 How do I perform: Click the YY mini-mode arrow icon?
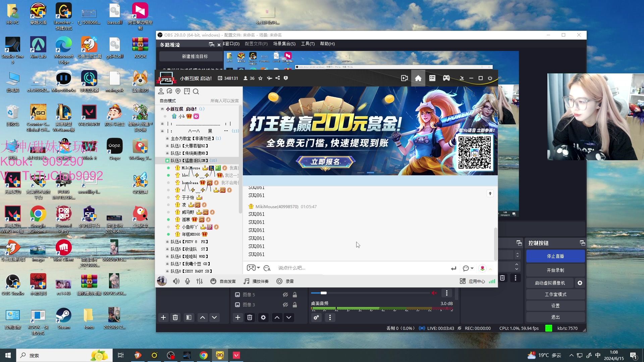[x=462, y=78]
